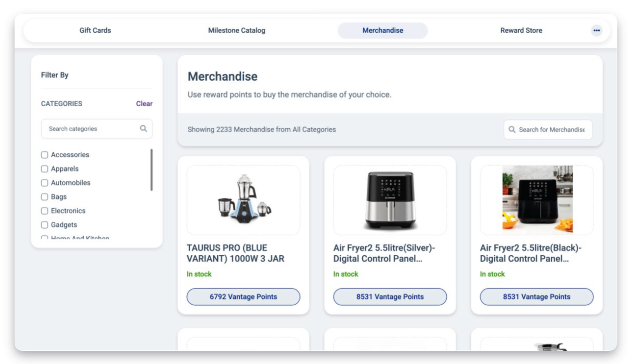Open the three-dots more options menu
This screenshot has width=632, height=364.
pos(596,31)
